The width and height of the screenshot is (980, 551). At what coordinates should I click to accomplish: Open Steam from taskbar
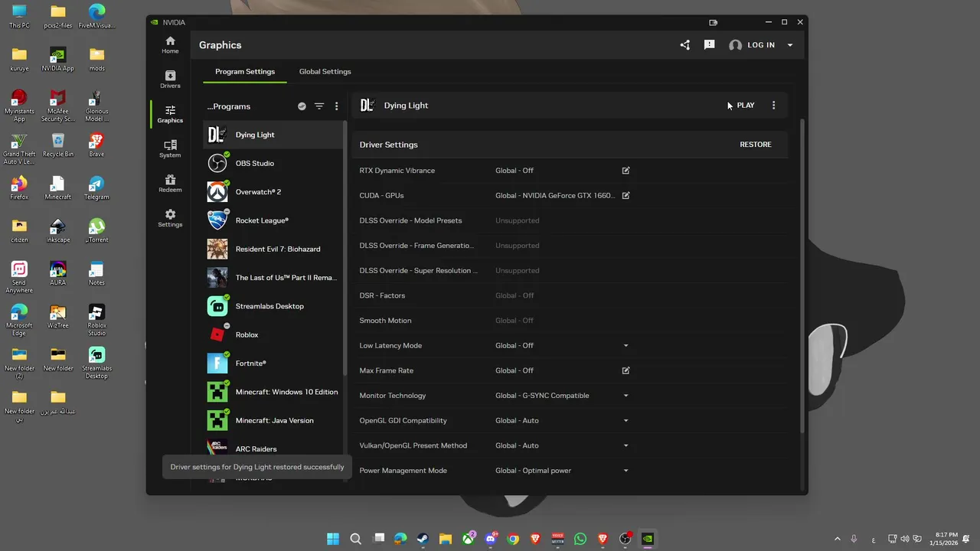point(423,539)
